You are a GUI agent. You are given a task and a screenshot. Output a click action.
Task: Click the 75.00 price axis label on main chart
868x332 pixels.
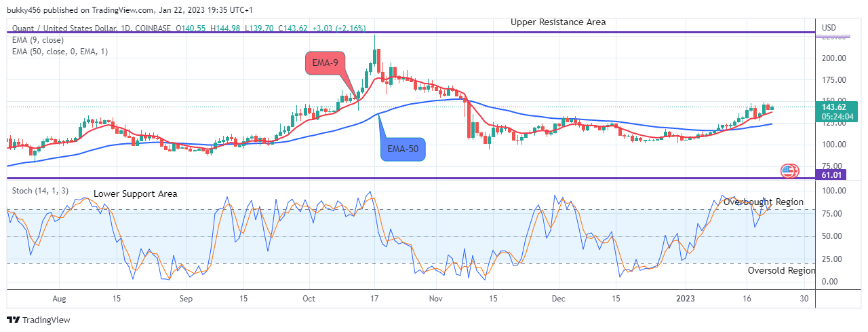click(x=831, y=166)
